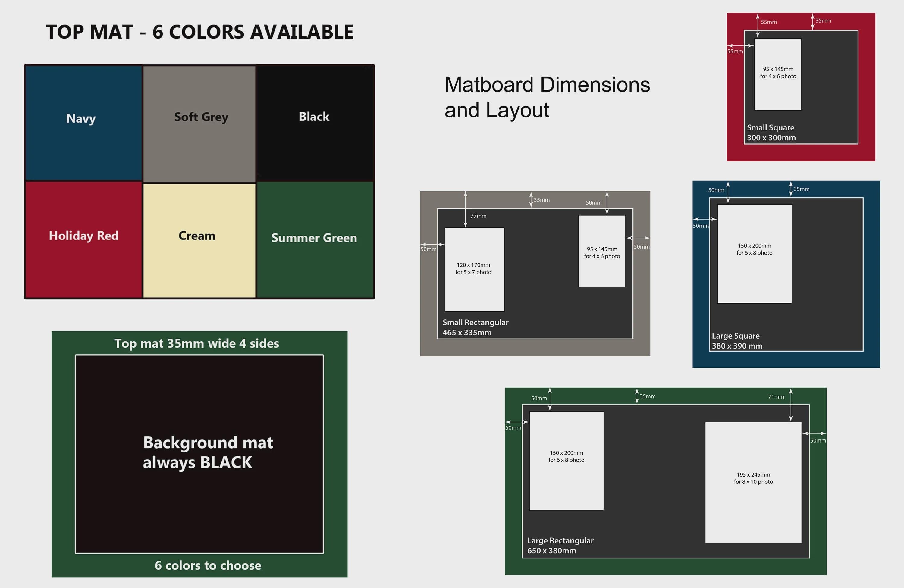This screenshot has width=904, height=588.
Task: Click 'Small Square 300 x 300mm' label
Action: click(771, 133)
